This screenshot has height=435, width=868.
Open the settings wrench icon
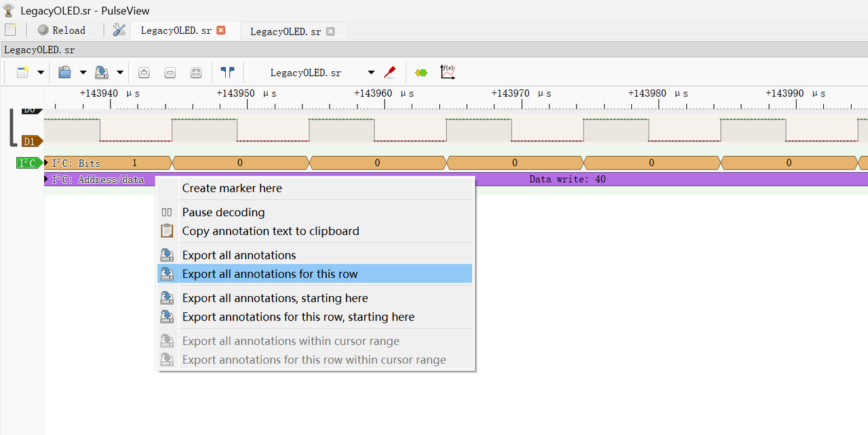[x=119, y=30]
